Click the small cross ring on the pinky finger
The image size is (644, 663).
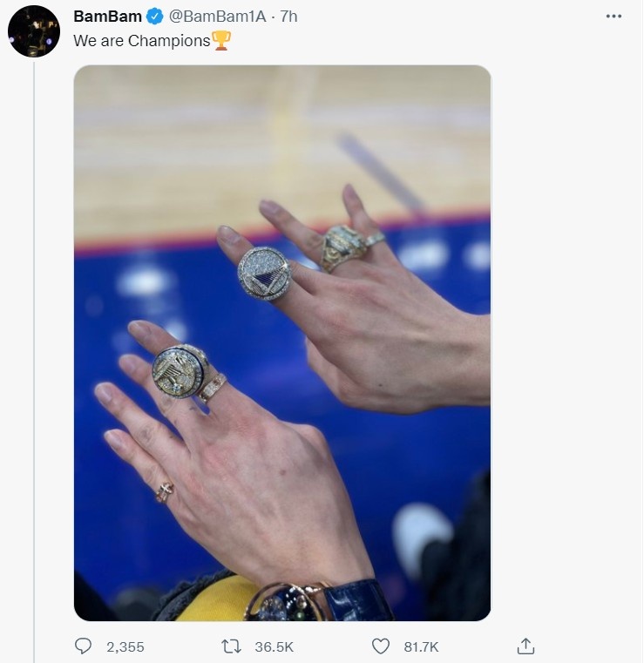165,492
